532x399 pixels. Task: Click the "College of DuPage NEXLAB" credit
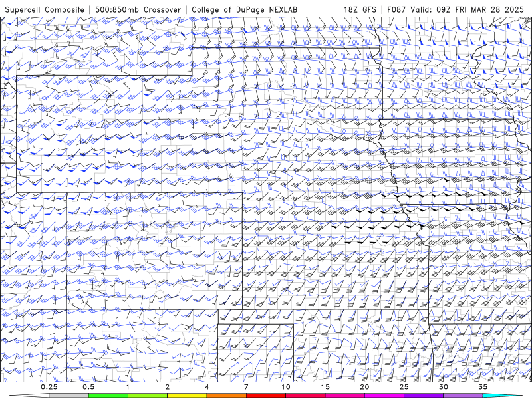(244, 9)
